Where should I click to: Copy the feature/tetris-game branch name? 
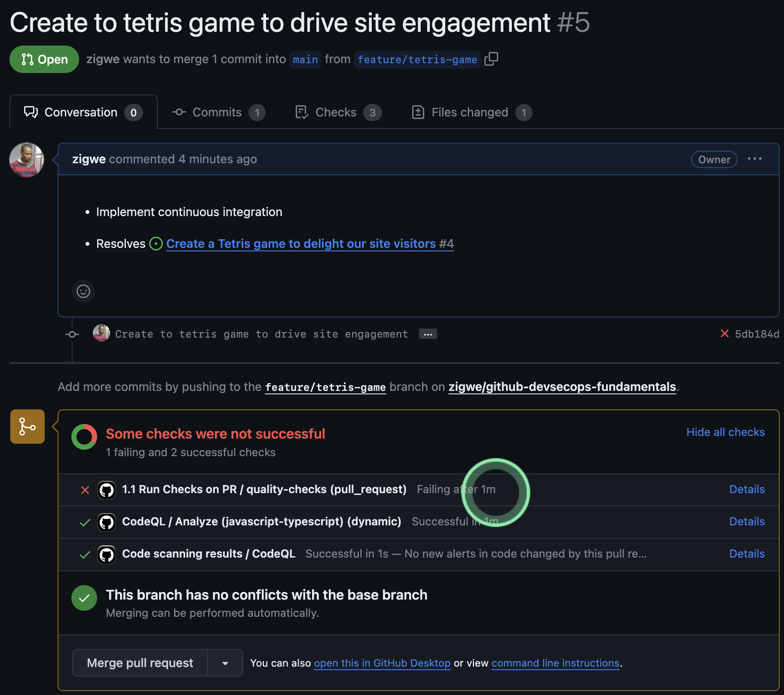tap(491, 59)
